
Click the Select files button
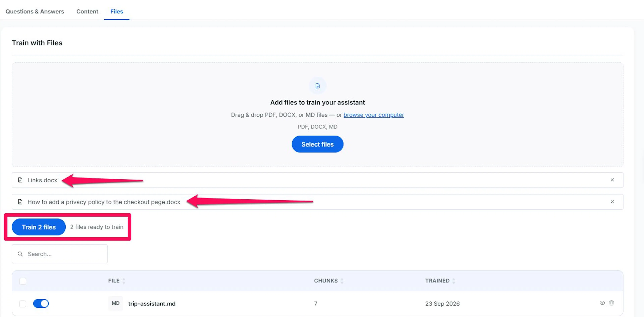317,144
